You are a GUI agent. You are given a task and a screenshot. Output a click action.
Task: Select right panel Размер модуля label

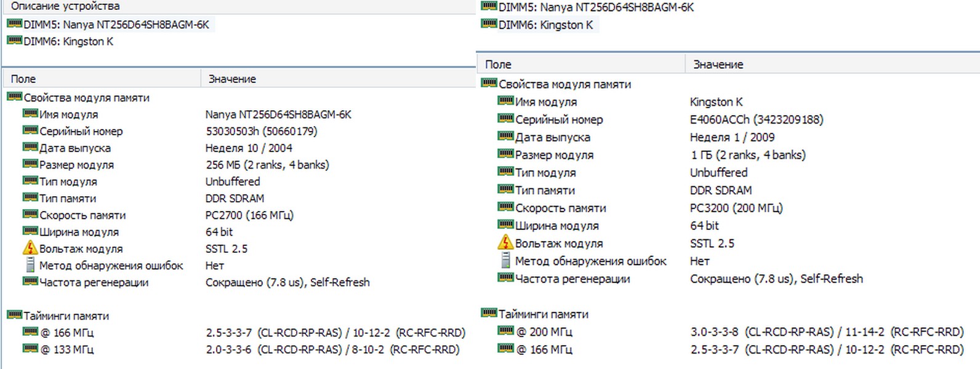(x=555, y=155)
